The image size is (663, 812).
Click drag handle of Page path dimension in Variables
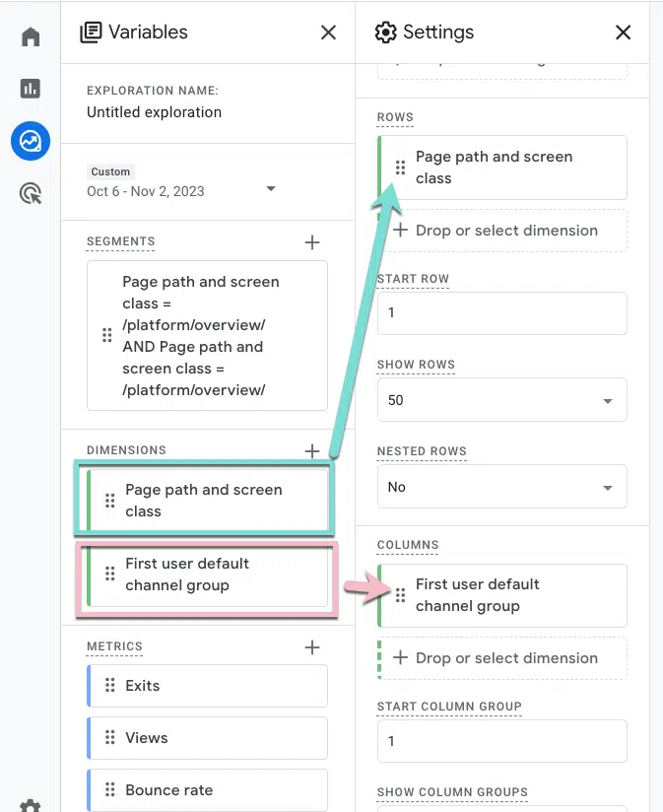109,501
